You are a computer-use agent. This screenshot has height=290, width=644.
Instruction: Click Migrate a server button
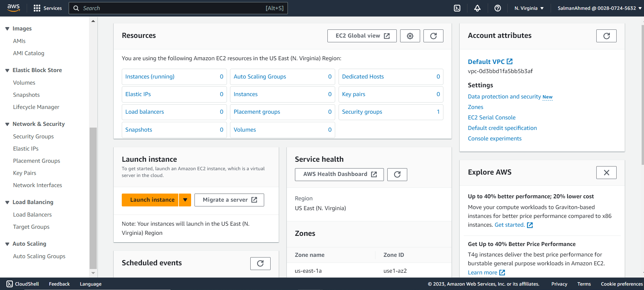click(x=229, y=200)
